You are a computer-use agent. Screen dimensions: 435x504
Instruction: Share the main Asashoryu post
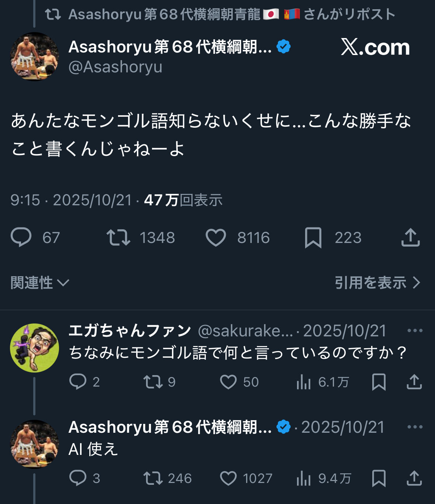coord(410,237)
